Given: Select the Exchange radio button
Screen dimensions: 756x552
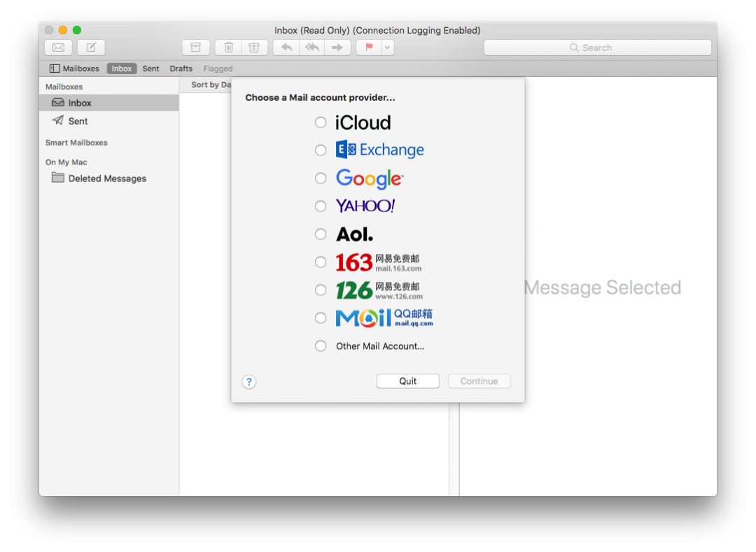Looking at the screenshot, I should pos(321,150).
